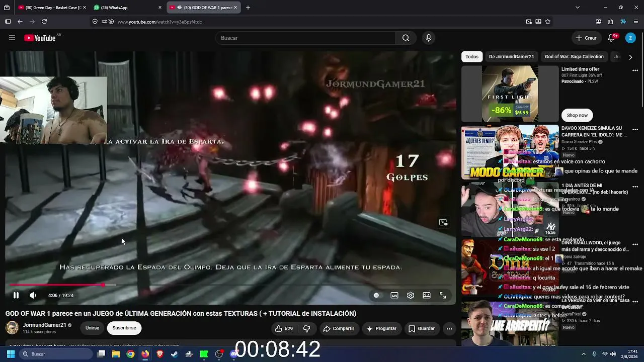Select the Todos filter chip
Screen dimensions: 644x362
(472, 57)
